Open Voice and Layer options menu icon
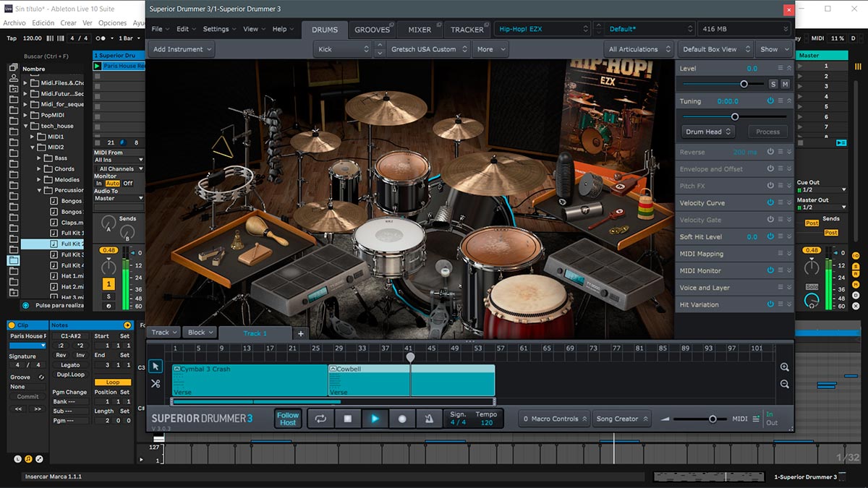Image resolution: width=868 pixels, height=488 pixels. pyautogui.click(x=780, y=288)
